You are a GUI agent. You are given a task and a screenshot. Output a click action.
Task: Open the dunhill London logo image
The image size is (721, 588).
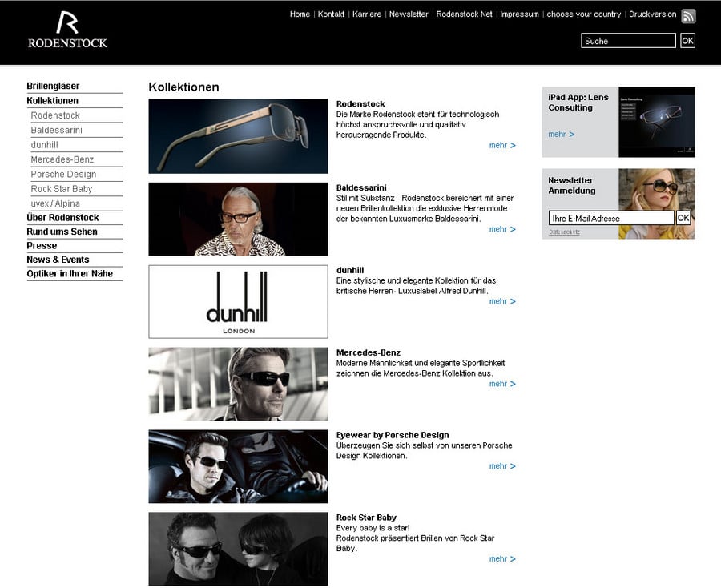[238, 301]
